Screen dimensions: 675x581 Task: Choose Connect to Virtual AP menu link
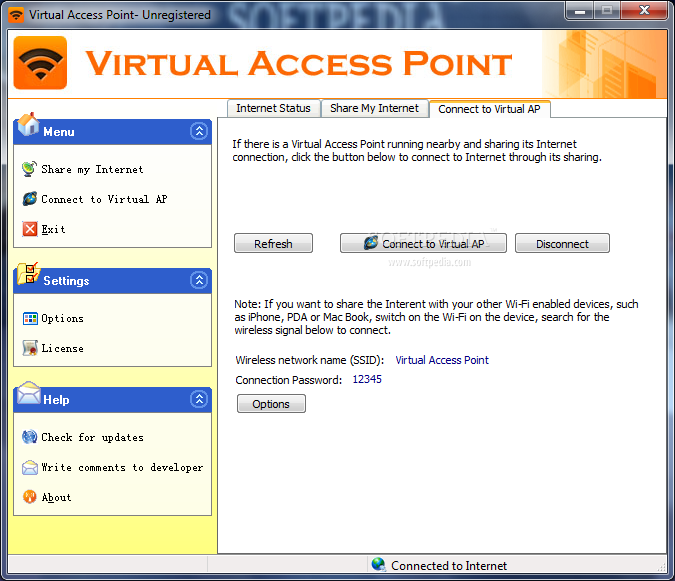(x=104, y=199)
